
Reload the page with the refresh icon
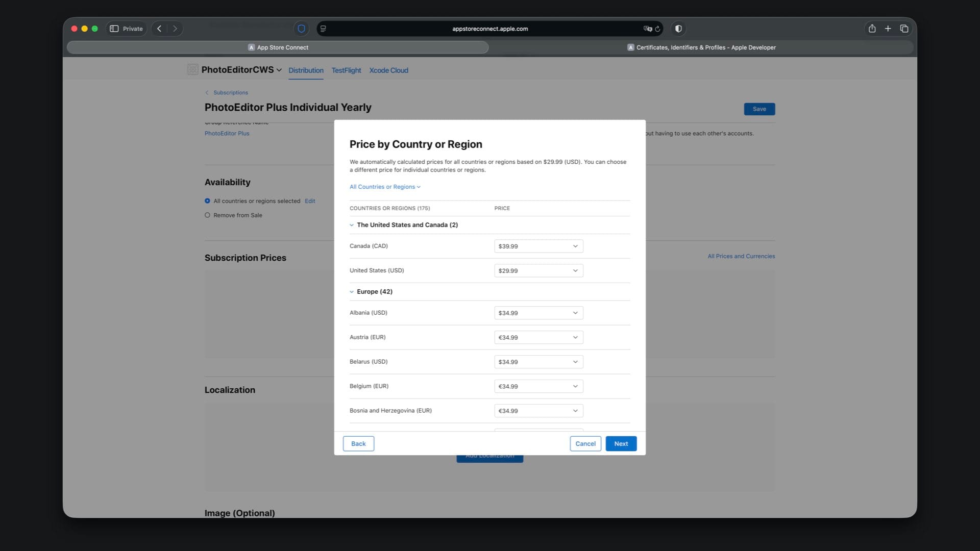(658, 29)
